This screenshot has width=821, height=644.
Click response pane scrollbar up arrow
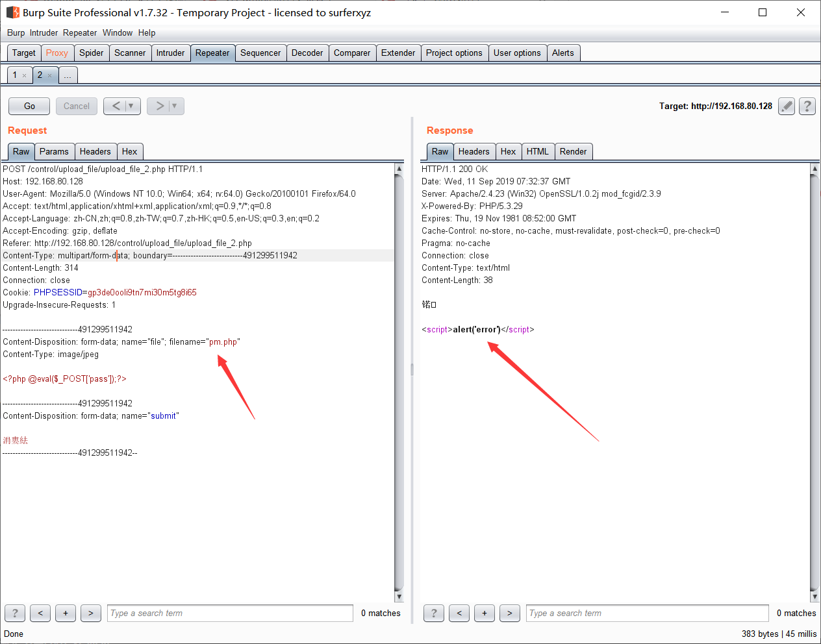point(815,168)
